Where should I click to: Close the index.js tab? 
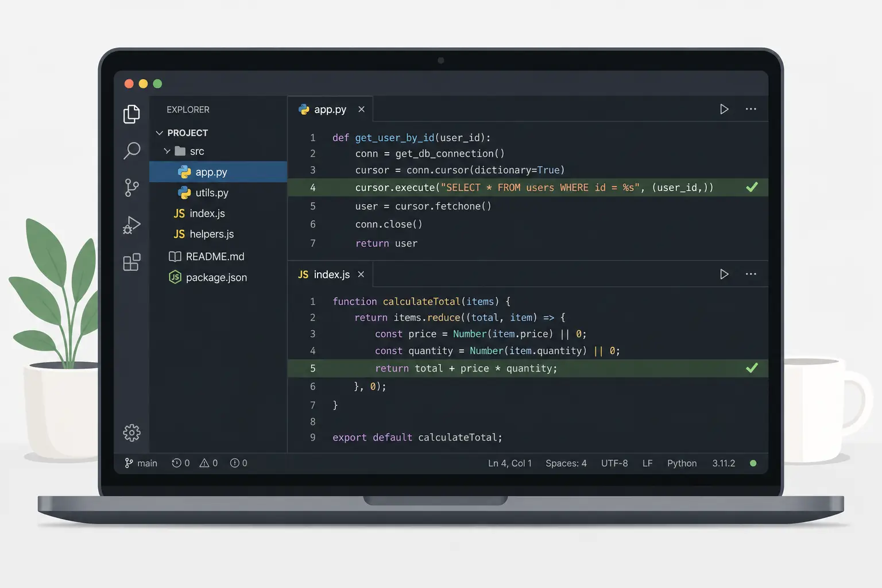(x=361, y=274)
